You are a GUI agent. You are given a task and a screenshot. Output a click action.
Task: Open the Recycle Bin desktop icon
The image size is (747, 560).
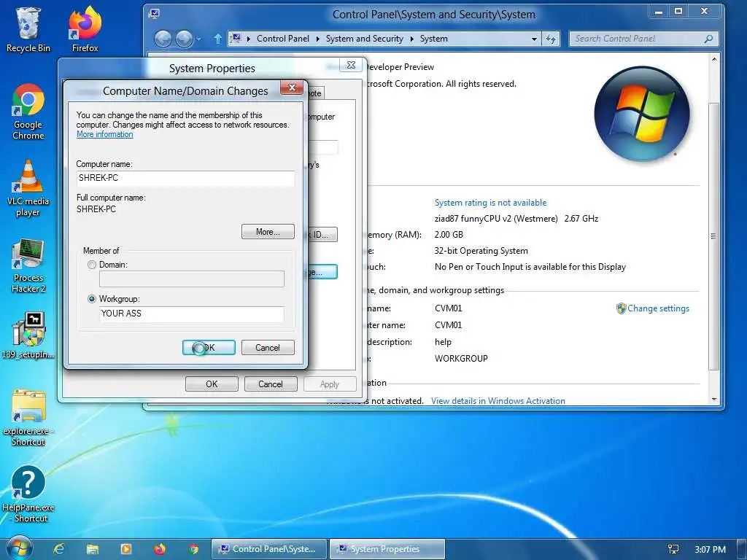(28, 29)
